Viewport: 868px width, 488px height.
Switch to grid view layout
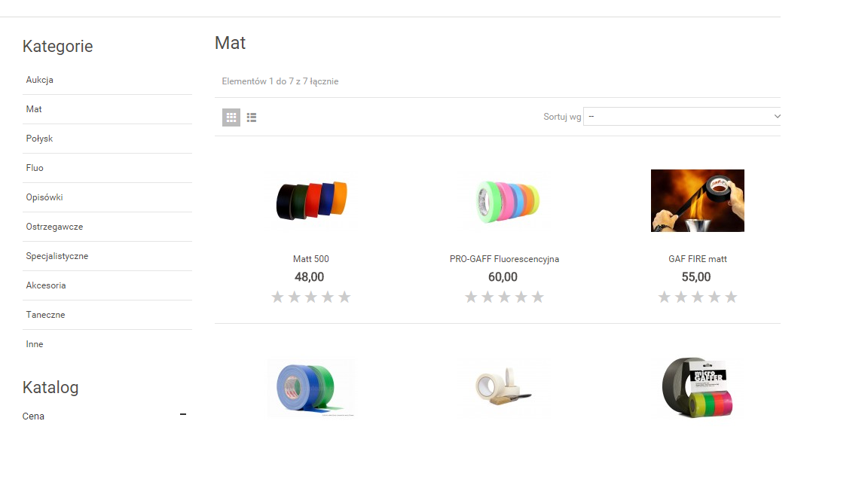click(231, 117)
